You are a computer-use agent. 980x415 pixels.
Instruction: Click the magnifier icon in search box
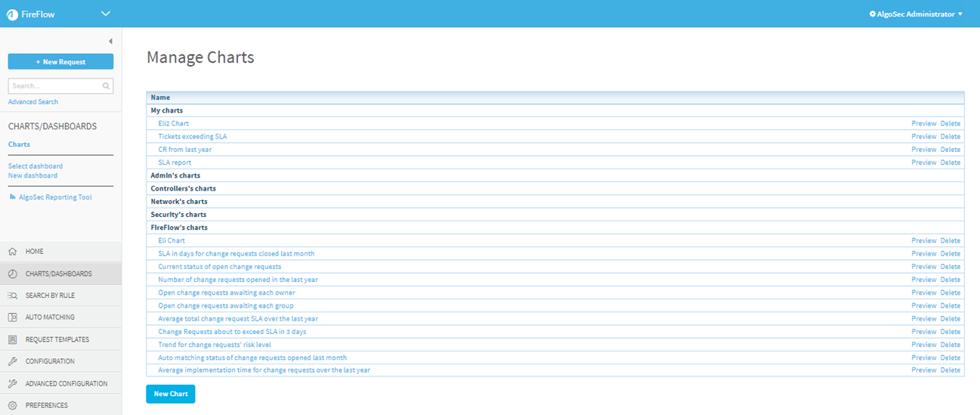coord(107,86)
